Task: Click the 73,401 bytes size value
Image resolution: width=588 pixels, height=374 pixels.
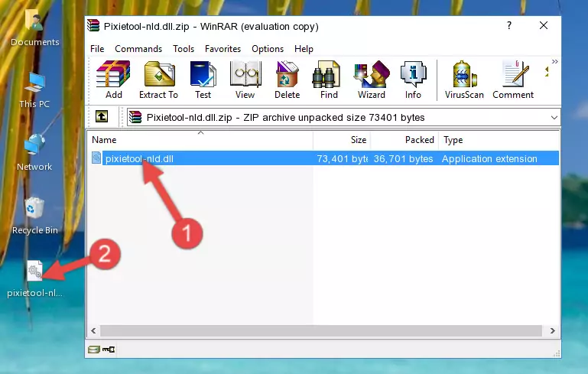Action: coord(342,158)
